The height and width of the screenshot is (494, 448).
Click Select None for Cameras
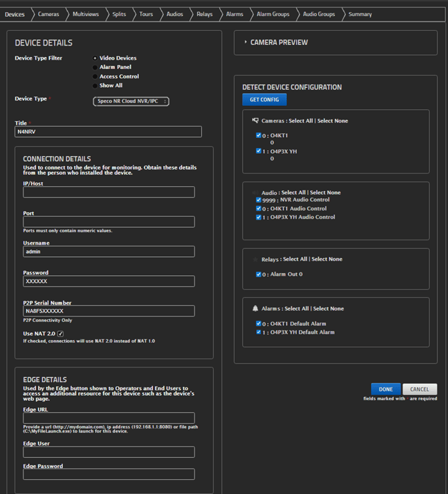pyautogui.click(x=332, y=121)
